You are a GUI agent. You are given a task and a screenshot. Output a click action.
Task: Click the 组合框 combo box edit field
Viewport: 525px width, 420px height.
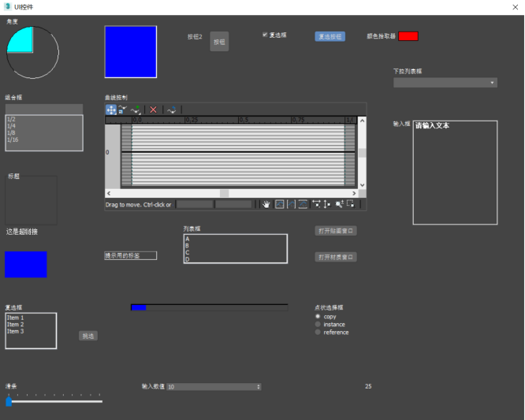click(44, 109)
